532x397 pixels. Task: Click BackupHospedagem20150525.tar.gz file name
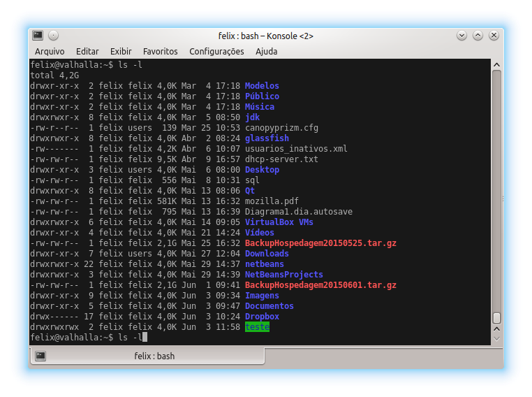tap(320, 243)
